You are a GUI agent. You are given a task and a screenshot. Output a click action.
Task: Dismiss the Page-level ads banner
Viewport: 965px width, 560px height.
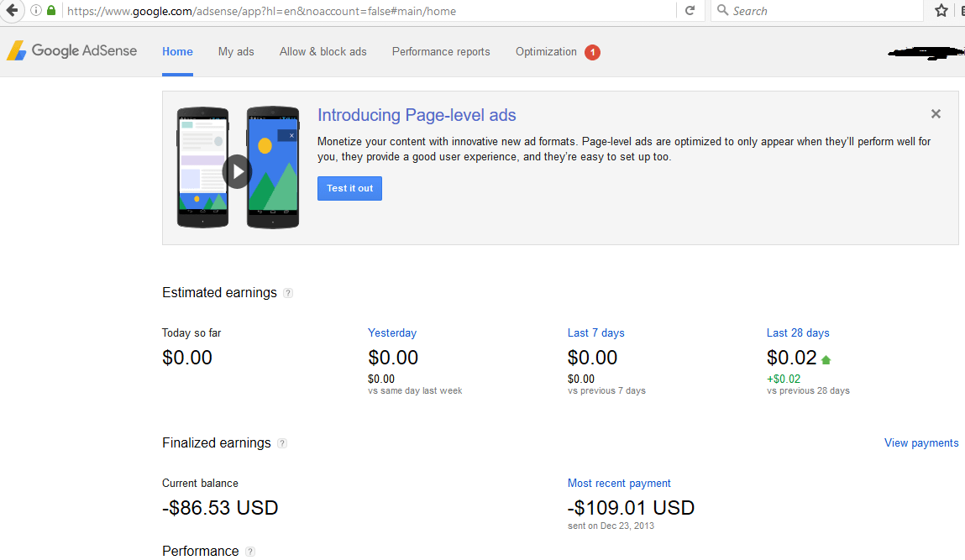click(936, 114)
